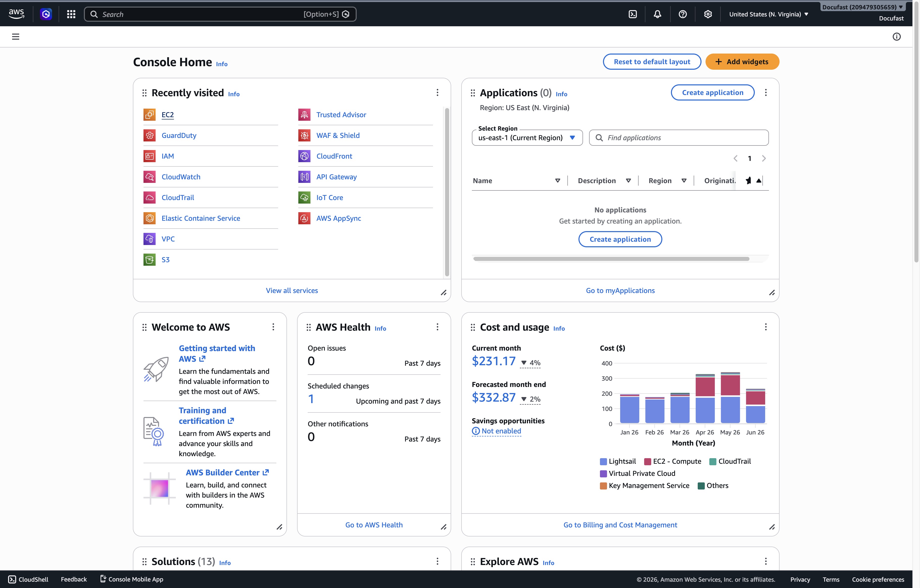Open Explore AWS widget options menu
Screen dimensions: 920x588
[766, 561]
